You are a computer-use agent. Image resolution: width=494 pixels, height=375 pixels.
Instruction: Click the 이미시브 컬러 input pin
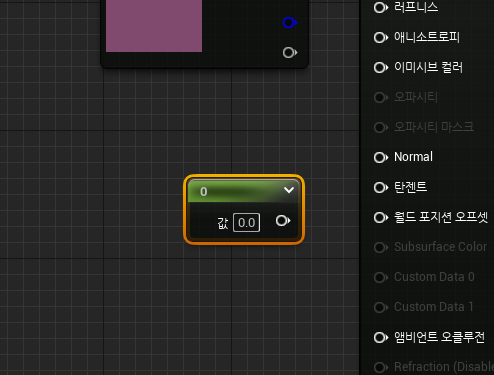pyautogui.click(x=381, y=67)
